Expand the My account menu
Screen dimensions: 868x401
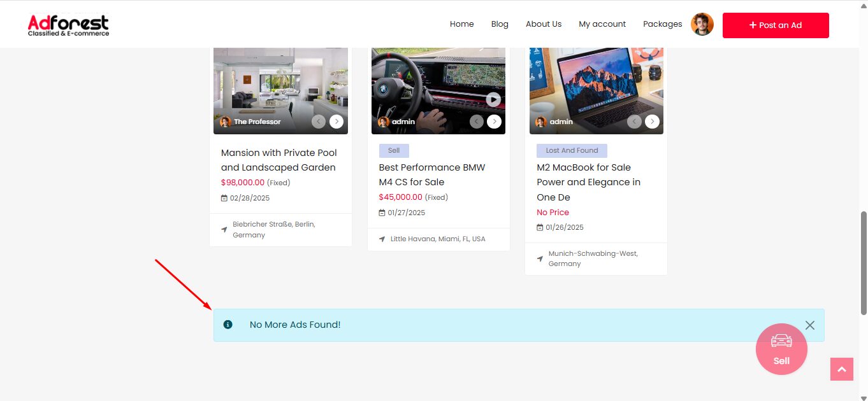click(x=602, y=24)
